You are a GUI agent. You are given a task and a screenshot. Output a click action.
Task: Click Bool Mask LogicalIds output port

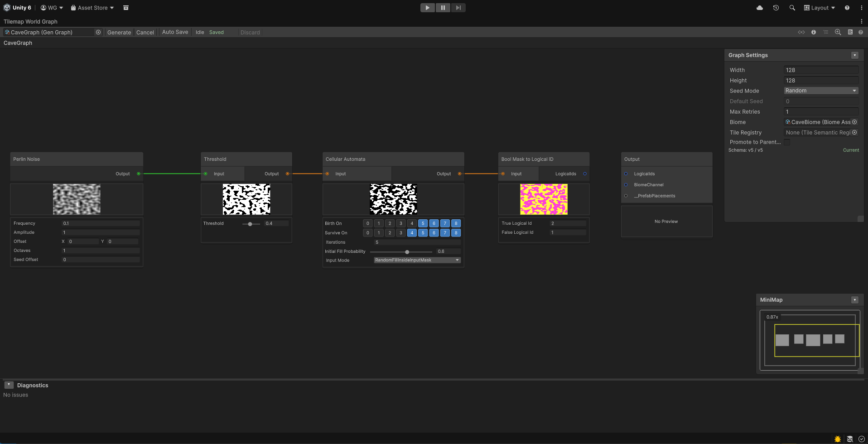[585, 174]
